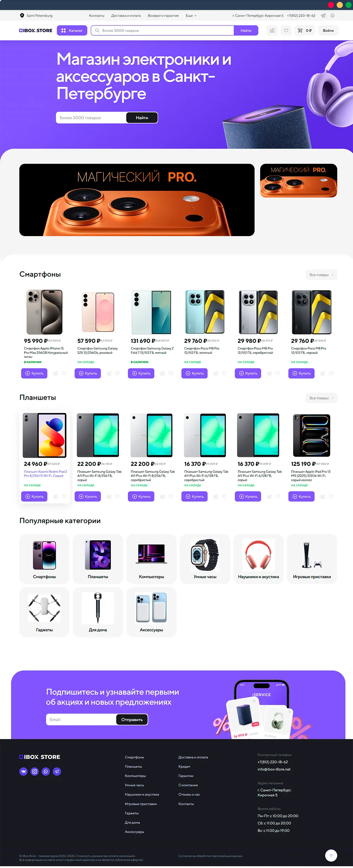Screen dimensions: 353x868
Task: Open the Возврат и гарантия menu item
Action: click(x=163, y=16)
